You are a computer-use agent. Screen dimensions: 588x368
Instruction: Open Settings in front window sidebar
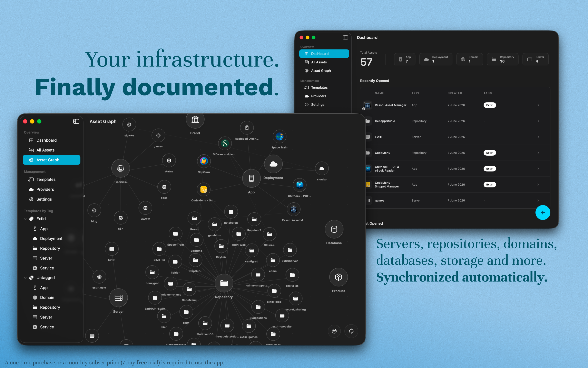pyautogui.click(x=51, y=199)
